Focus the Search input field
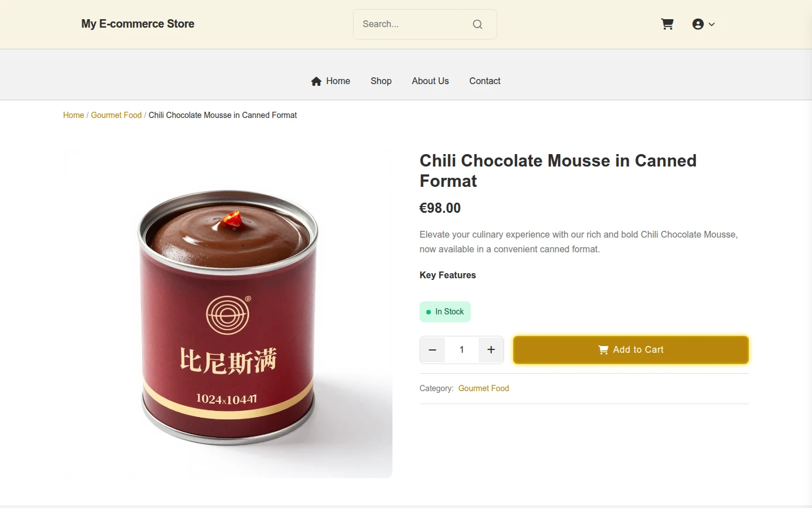The height and width of the screenshot is (508, 812). (x=414, y=24)
